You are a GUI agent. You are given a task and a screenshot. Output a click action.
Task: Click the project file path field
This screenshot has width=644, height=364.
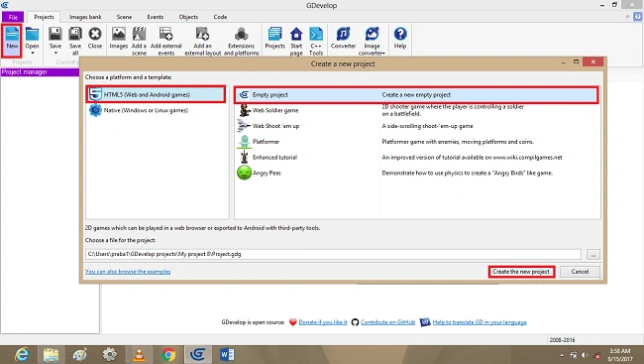333,254
